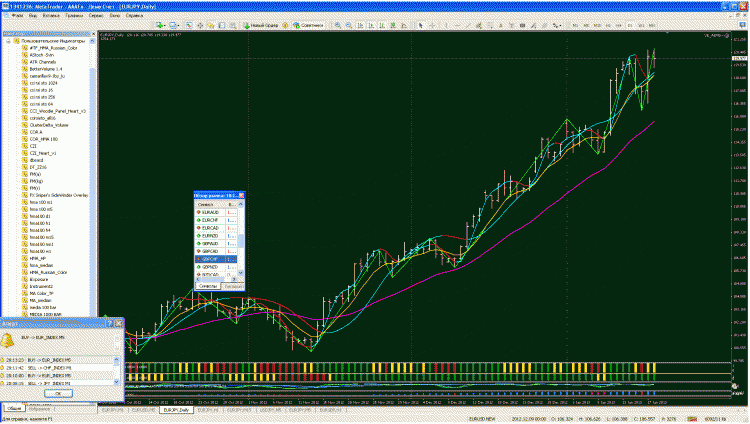
Task: Select GBPCHF row in Market Watch
Action: [x=216, y=259]
